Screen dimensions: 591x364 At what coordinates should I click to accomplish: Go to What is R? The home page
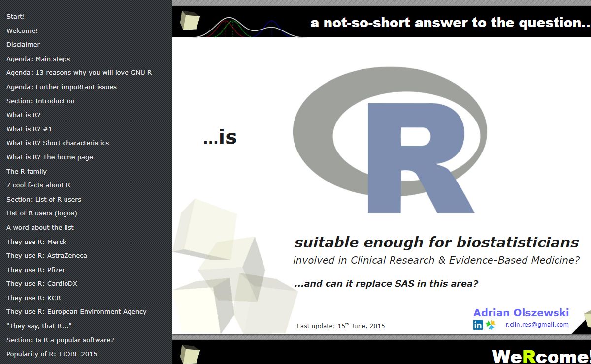[x=50, y=157]
